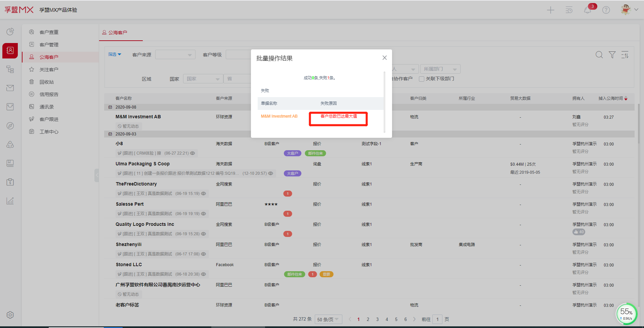Screen dimensions: 644x328
Task: Open the column settings icon beside filter
Action: click(x=625, y=55)
